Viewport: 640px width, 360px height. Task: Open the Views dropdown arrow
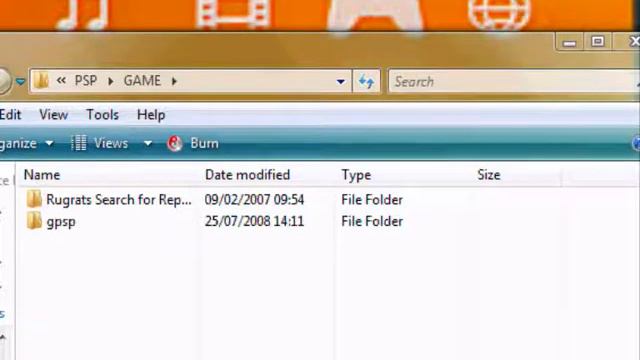148,143
